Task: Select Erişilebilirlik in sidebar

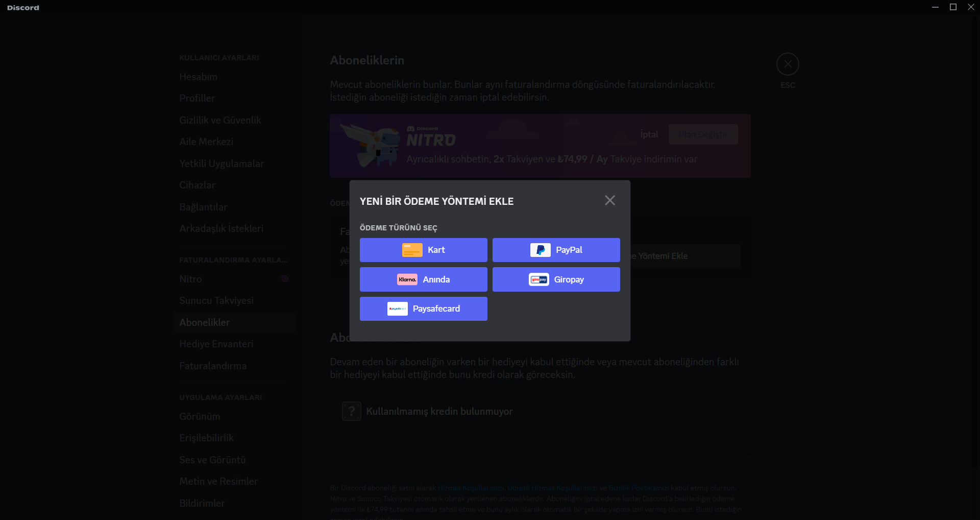Action: (x=234, y=438)
